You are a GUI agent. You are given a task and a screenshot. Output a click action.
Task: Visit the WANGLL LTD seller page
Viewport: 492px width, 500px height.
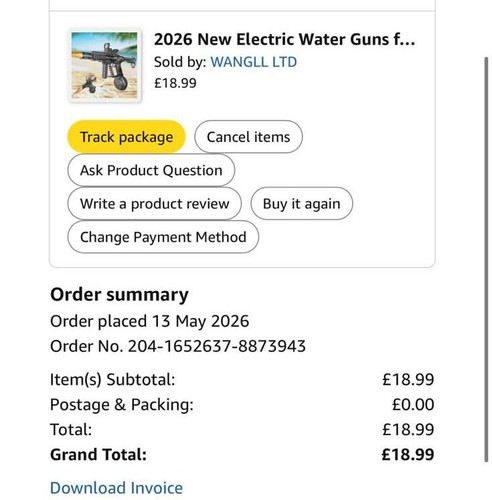tap(254, 62)
